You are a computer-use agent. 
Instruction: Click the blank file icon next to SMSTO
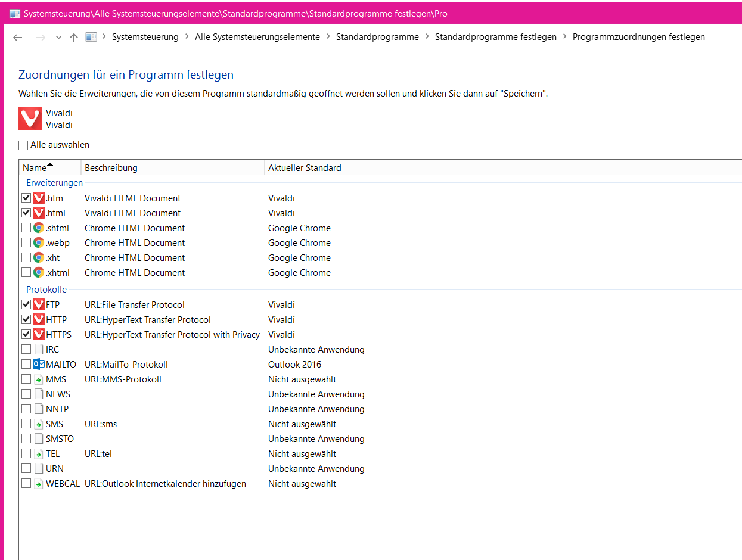(x=39, y=438)
